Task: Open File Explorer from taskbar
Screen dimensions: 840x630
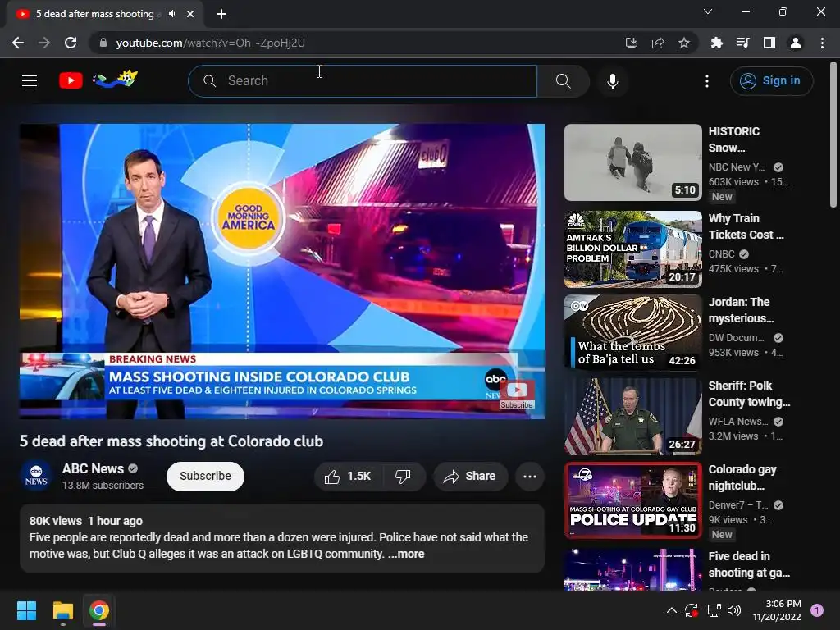Action: point(62,610)
